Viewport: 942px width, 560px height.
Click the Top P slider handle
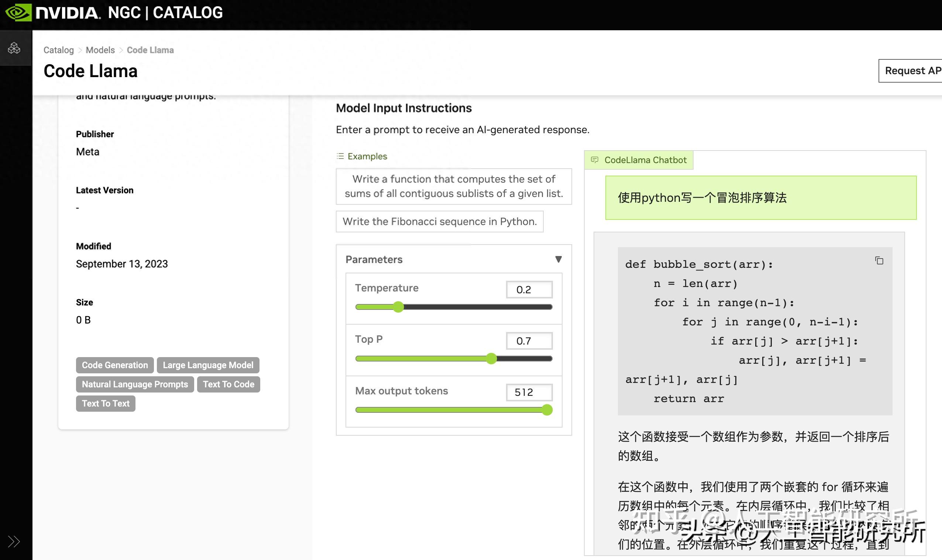click(x=491, y=359)
